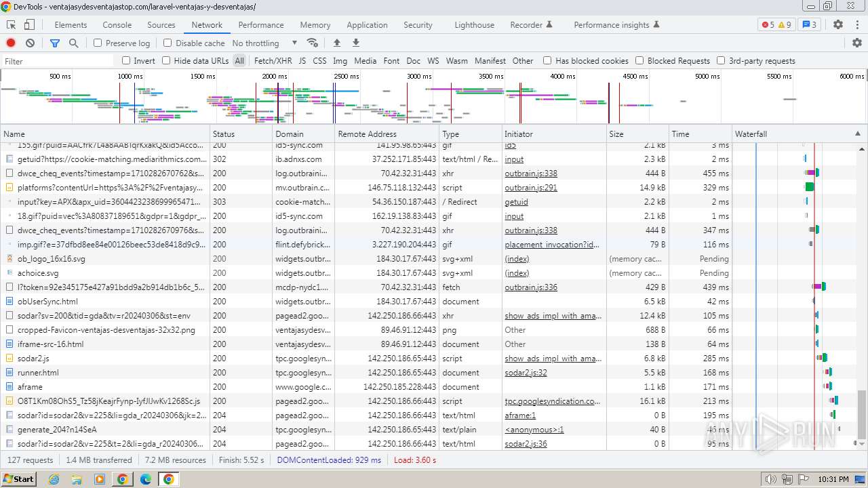
Task: Click the overview timeline at 3000 ms
Action: [419, 77]
